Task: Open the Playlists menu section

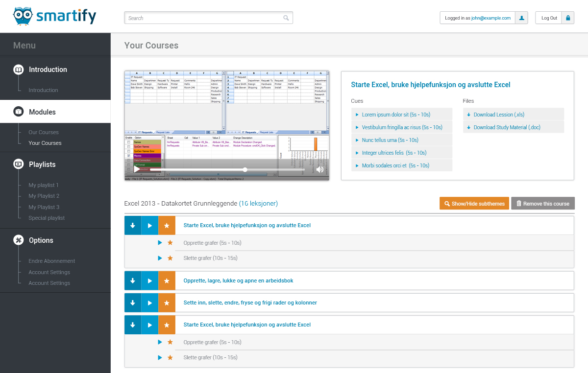Action: [42, 164]
